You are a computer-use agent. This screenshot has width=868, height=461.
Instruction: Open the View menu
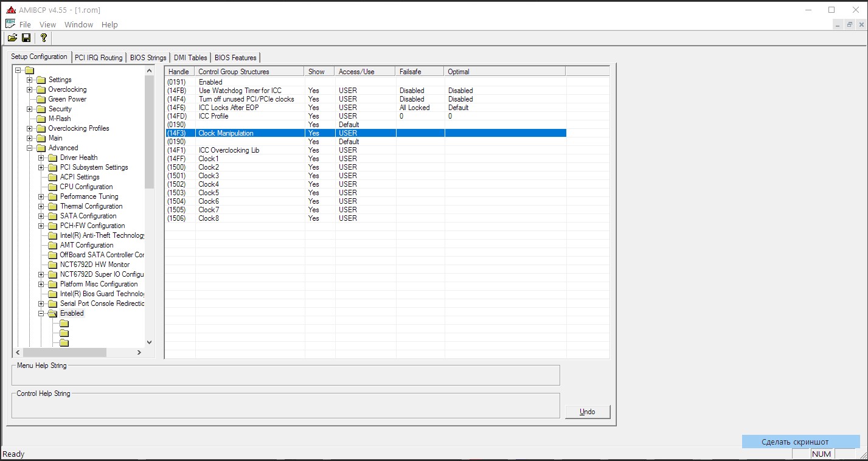(47, 24)
